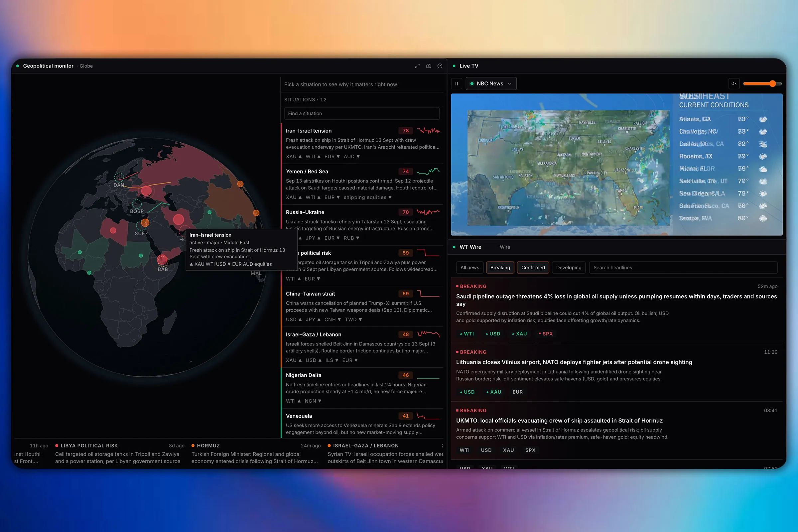
Task: Open the Israel–Gaza / Lebanon situation
Action: coord(362,347)
